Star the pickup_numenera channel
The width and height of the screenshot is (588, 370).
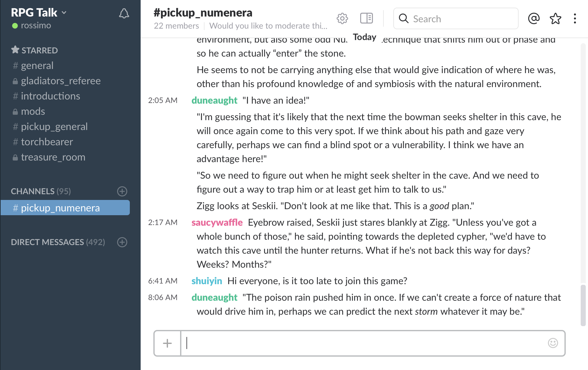coord(555,18)
